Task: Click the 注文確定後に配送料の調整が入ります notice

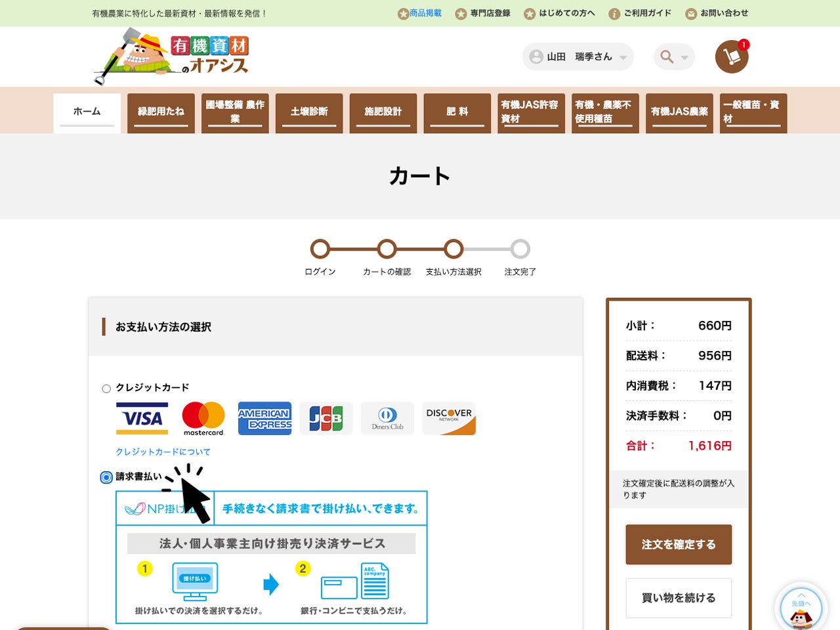Action: 679,490
